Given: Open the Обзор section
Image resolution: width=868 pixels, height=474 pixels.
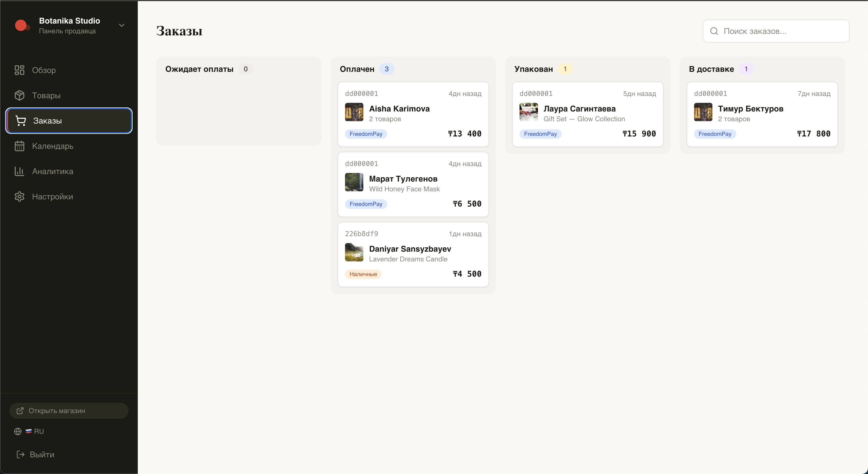Looking at the screenshot, I should (x=69, y=70).
